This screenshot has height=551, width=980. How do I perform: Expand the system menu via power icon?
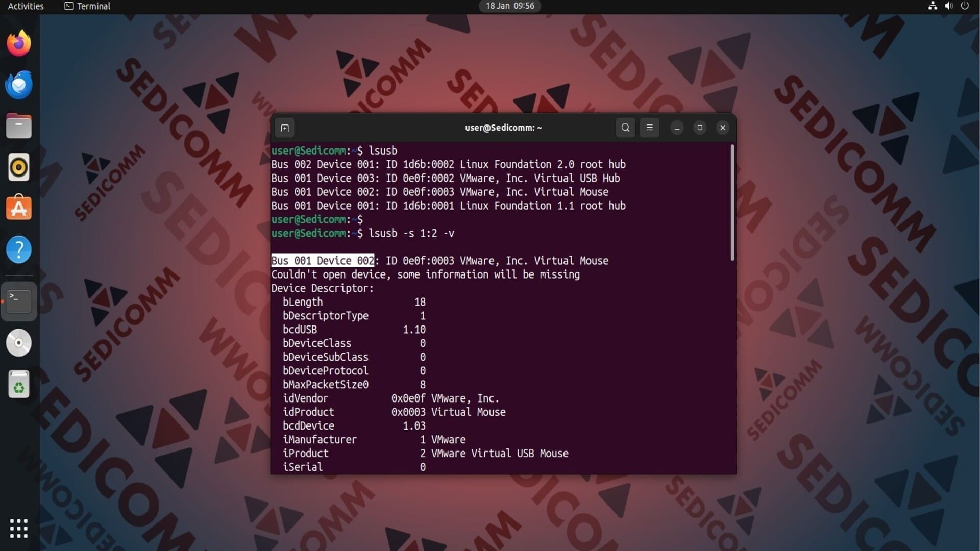pyautogui.click(x=965, y=6)
